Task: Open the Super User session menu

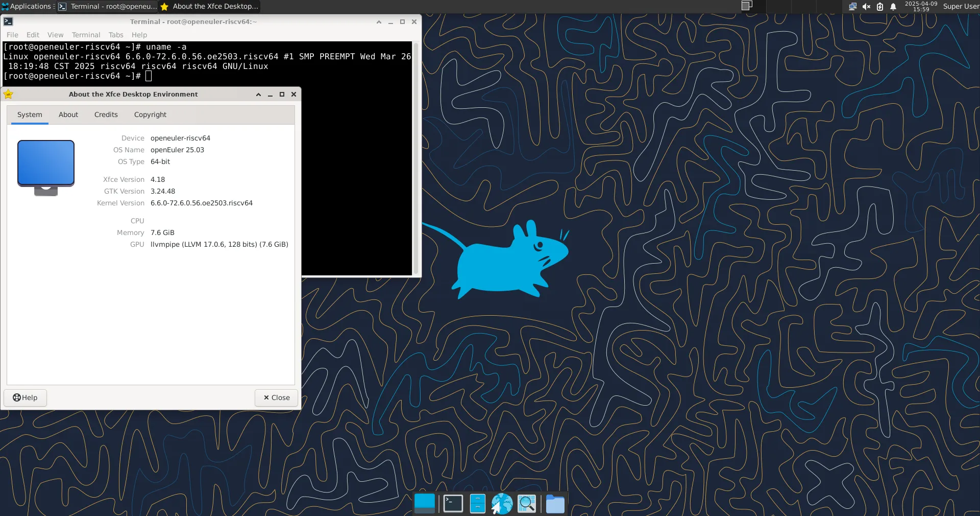Action: [x=961, y=6]
